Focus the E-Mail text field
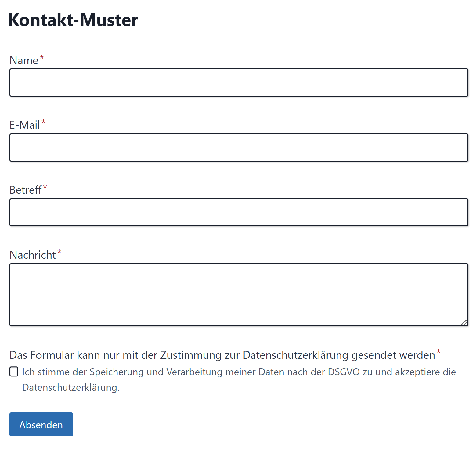This screenshot has height=453, width=476. tap(239, 147)
